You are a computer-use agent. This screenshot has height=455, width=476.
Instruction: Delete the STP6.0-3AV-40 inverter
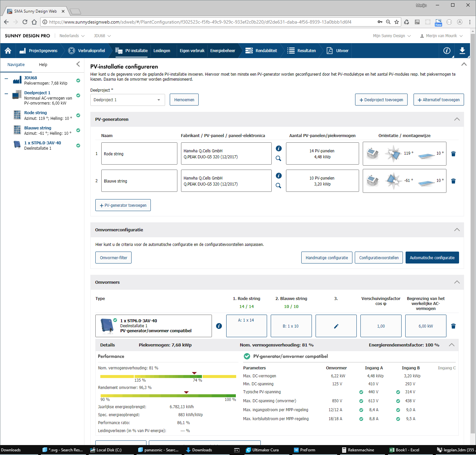[x=453, y=326]
